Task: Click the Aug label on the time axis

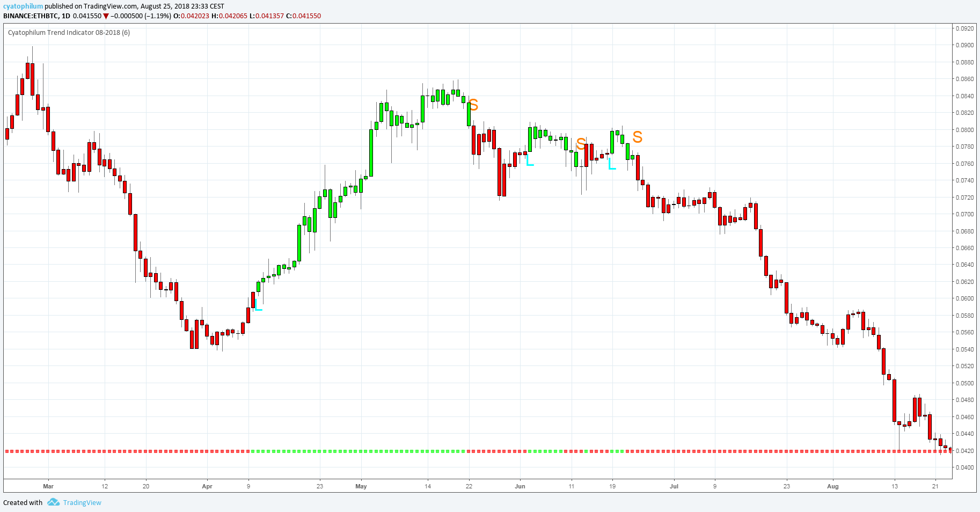Action: pos(832,486)
